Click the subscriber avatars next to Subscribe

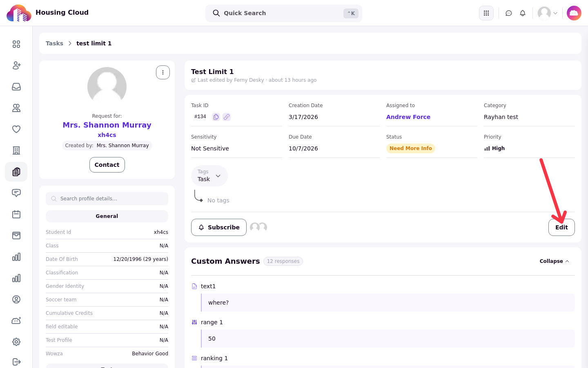(258, 227)
